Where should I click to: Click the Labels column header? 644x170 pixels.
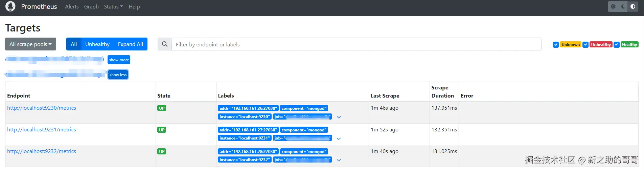[226, 95]
